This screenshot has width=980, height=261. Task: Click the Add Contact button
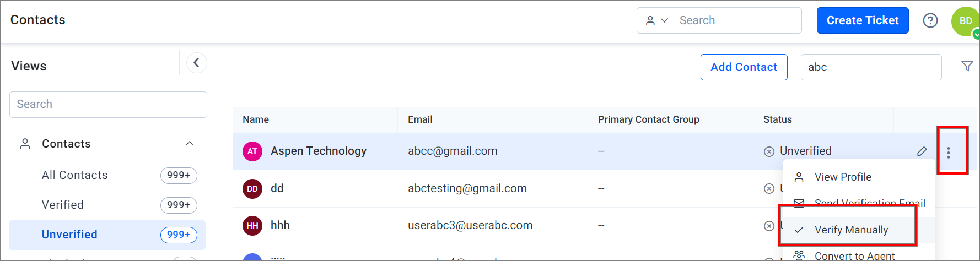point(744,67)
